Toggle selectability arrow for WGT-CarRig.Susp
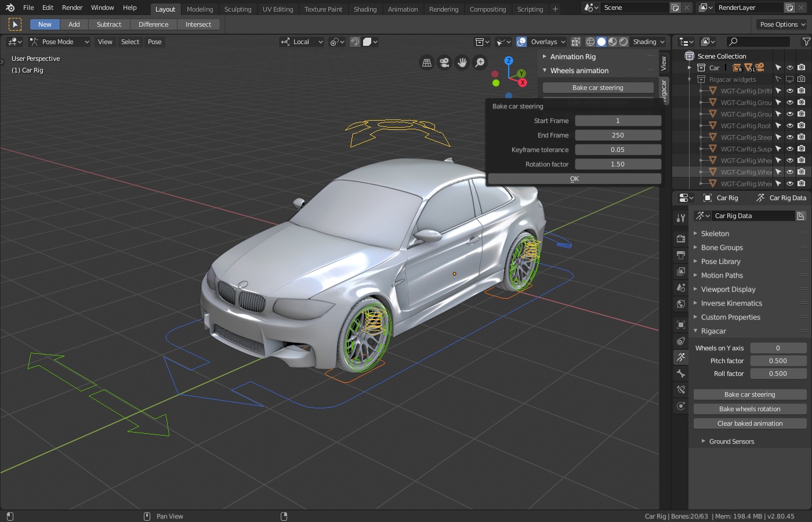Image resolution: width=812 pixels, height=522 pixels. click(x=778, y=149)
